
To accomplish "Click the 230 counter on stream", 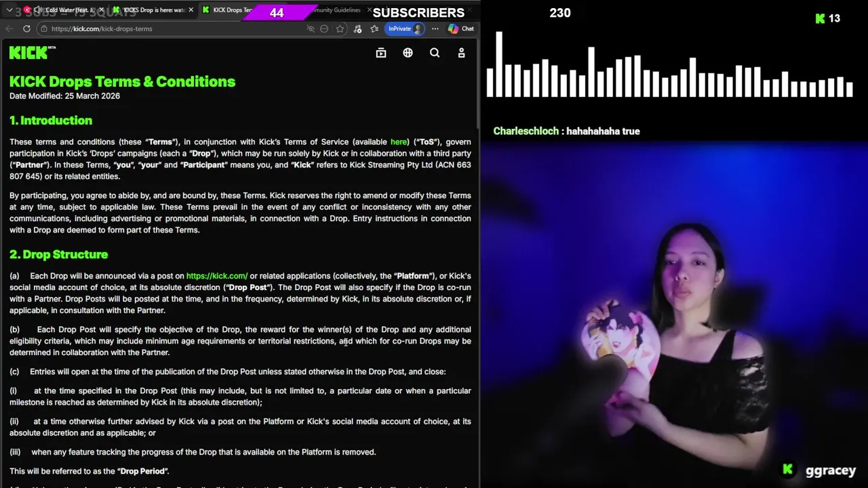I will tap(560, 13).
